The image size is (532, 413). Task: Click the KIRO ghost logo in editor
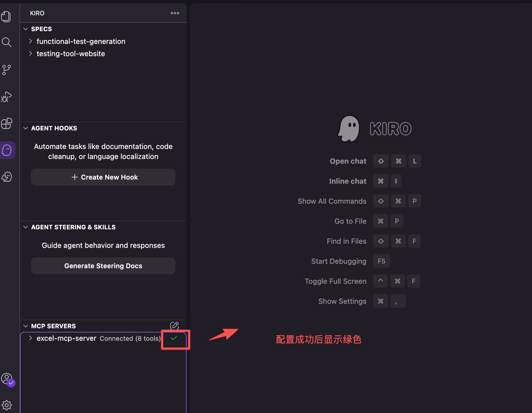tap(349, 129)
